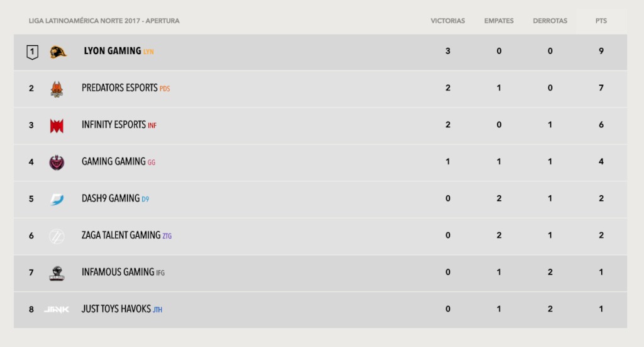
Task: Select the Just Toys Havoks row
Action: pyautogui.click(x=320, y=310)
